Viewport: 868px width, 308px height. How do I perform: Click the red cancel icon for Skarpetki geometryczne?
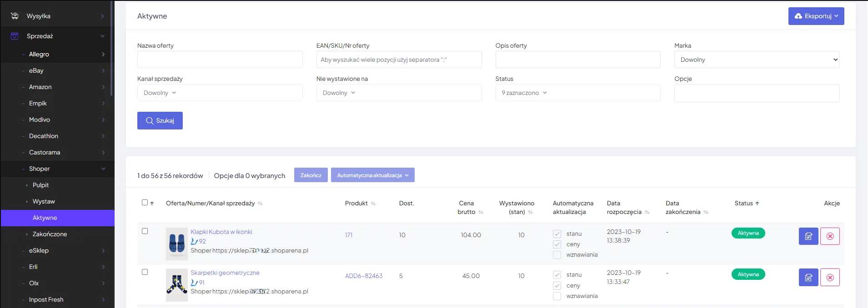pyautogui.click(x=830, y=278)
